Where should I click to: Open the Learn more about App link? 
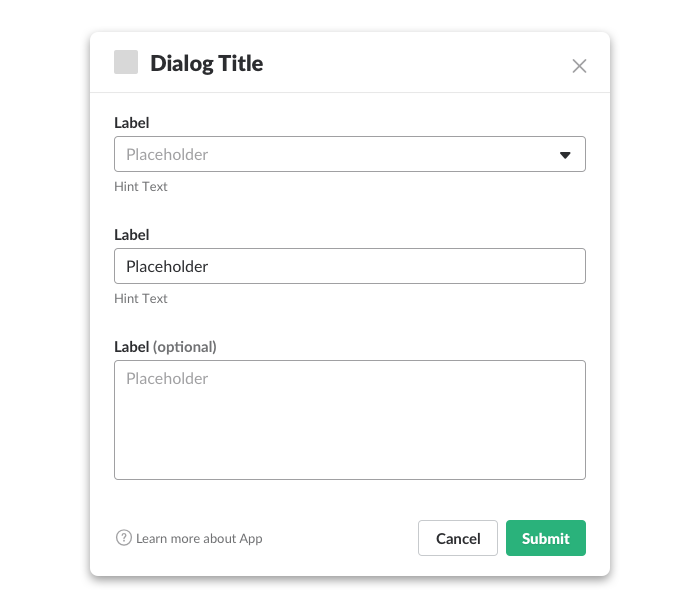199,538
